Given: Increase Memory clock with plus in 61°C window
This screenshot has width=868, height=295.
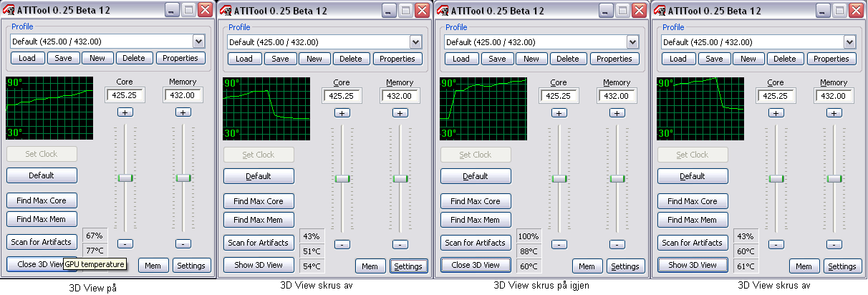Looking at the screenshot, I should 834,112.
